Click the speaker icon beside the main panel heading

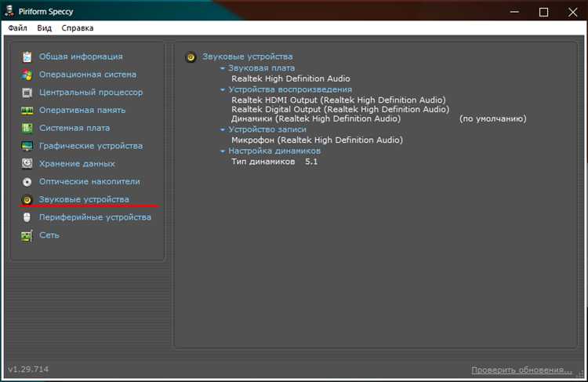pyautogui.click(x=191, y=57)
